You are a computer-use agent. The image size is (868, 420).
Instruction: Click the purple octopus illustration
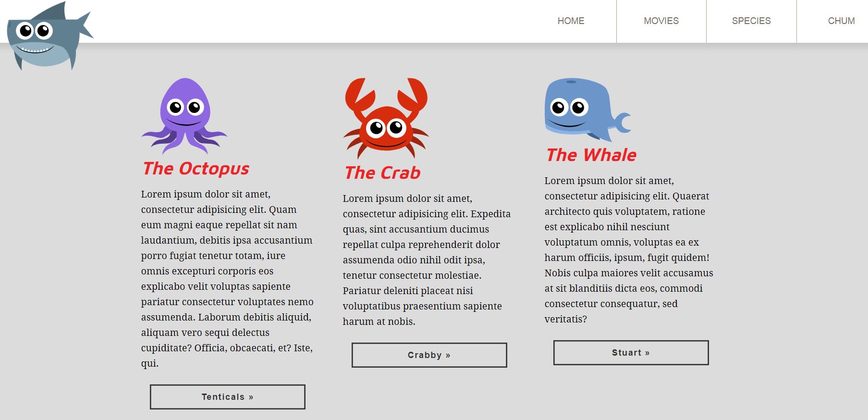point(184,116)
